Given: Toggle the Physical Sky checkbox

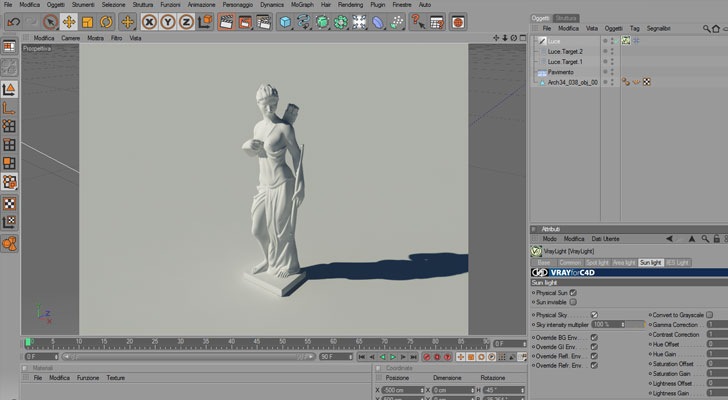Looking at the screenshot, I should (x=594, y=315).
